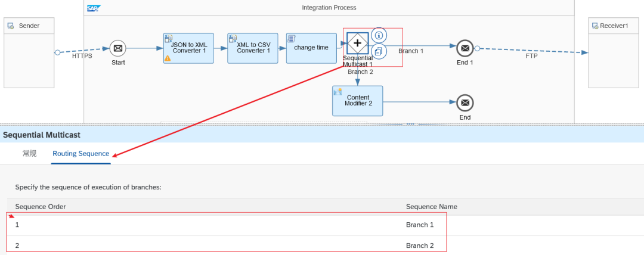This screenshot has width=644, height=255.
Task: Open the Routing Sequence tab
Action: (80, 154)
